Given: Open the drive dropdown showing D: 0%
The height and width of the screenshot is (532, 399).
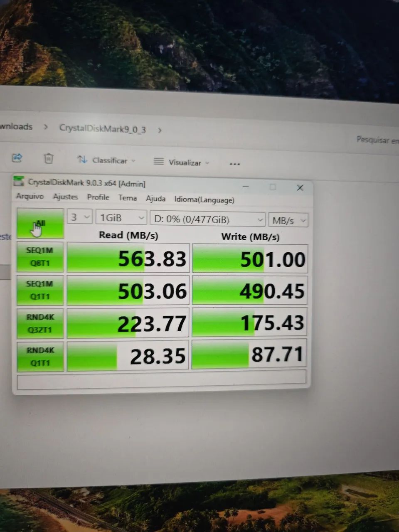Looking at the screenshot, I should pyautogui.click(x=207, y=219).
